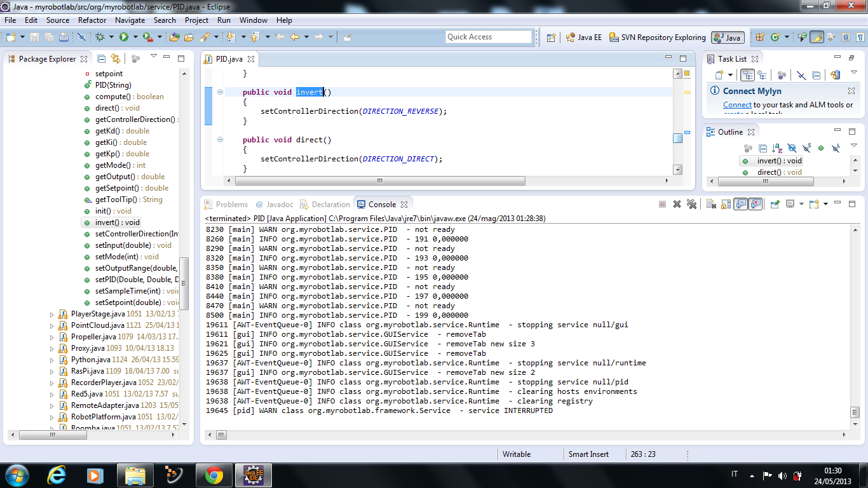The height and width of the screenshot is (488, 868).
Task: Click the Collapse All icon in Package Explorer
Action: [x=101, y=58]
